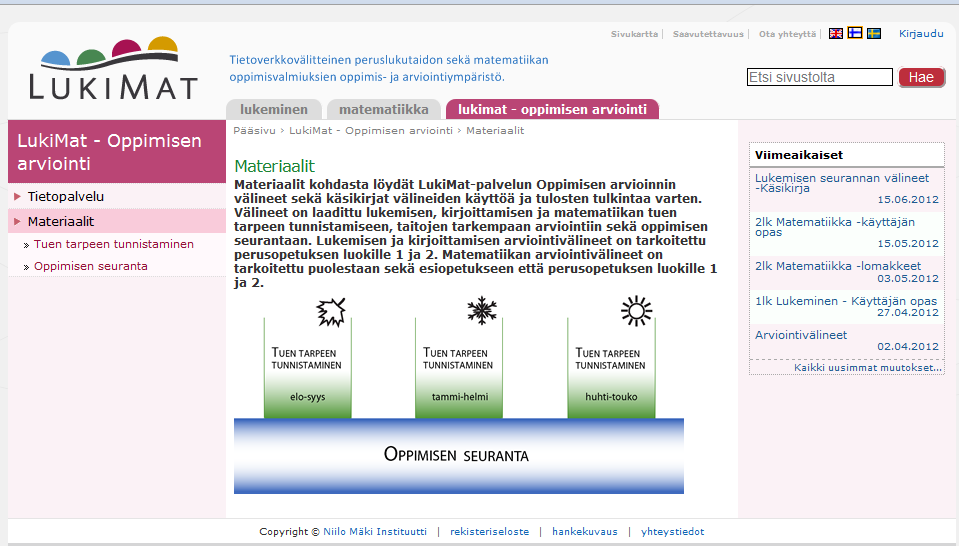Click the snowflake icon above tammi-helmi
The height and width of the screenshot is (546, 959).
coord(482,310)
